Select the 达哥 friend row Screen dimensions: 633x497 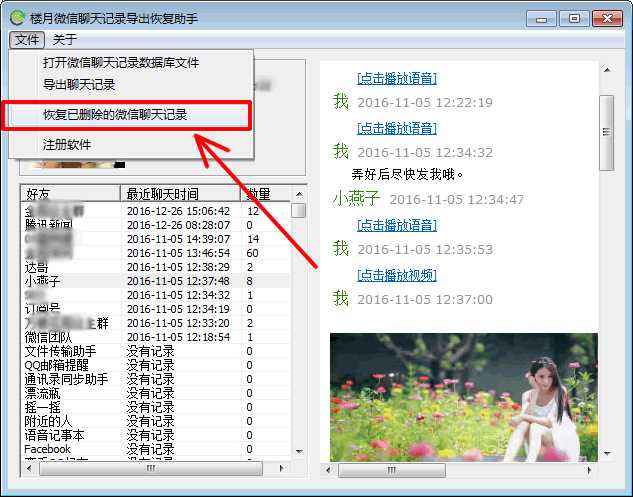[155, 267]
